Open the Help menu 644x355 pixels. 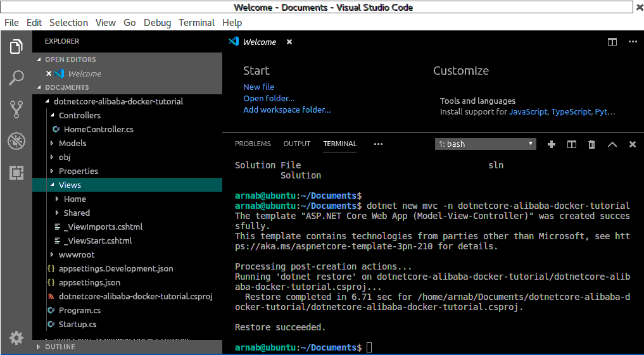pyautogui.click(x=232, y=23)
